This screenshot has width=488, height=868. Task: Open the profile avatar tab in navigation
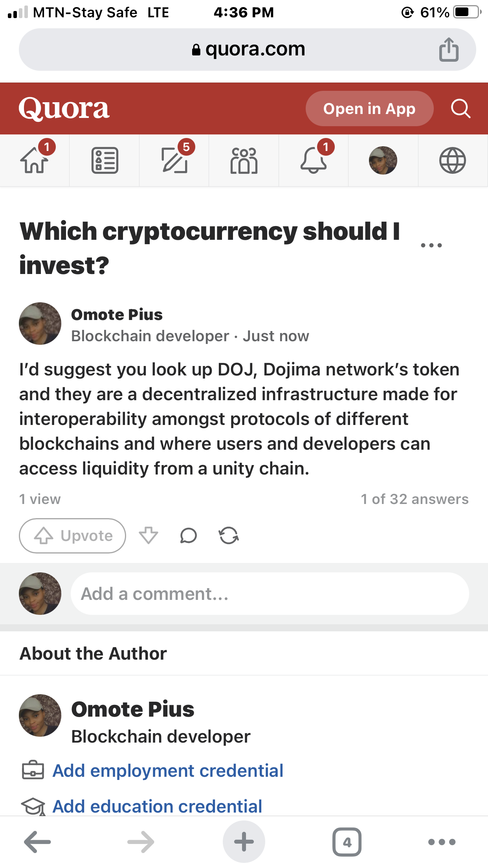point(383,160)
